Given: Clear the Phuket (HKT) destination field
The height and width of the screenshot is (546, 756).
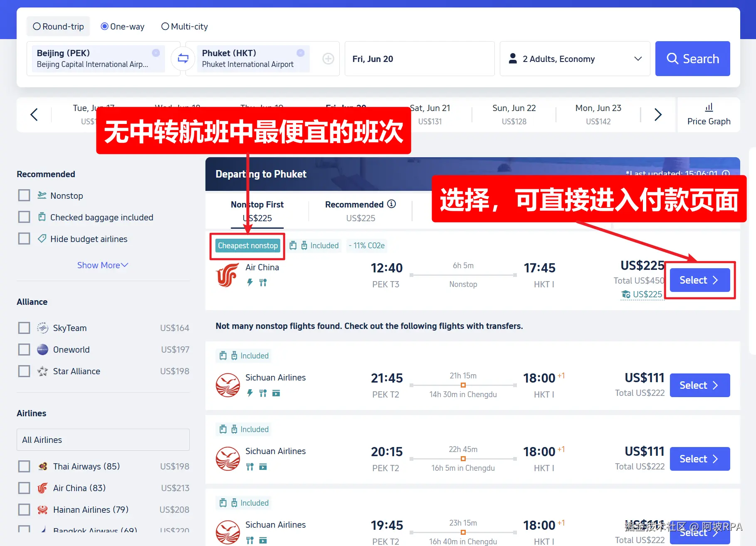Looking at the screenshot, I should 301,53.
